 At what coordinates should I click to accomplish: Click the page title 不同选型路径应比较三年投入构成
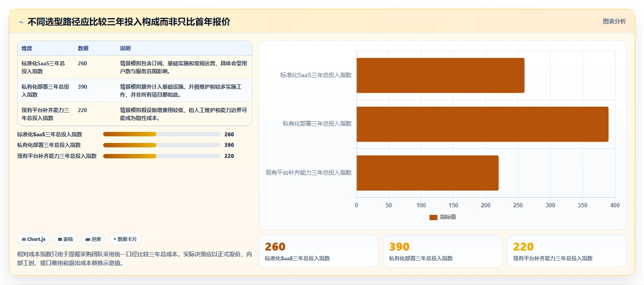pyautogui.click(x=129, y=22)
